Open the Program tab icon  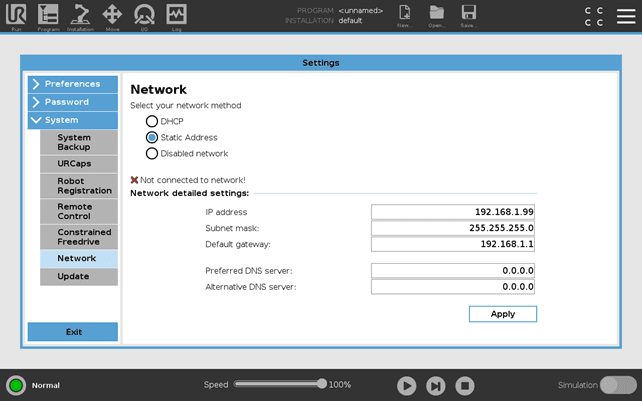click(x=47, y=15)
